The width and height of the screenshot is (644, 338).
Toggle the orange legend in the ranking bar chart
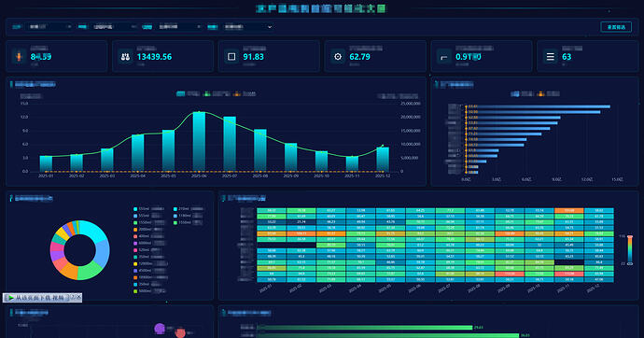point(548,94)
